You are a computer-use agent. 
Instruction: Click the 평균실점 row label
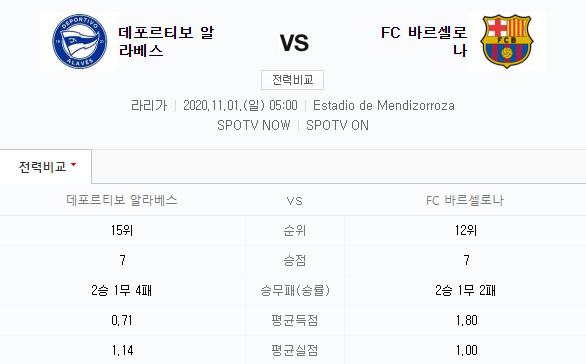[294, 350]
